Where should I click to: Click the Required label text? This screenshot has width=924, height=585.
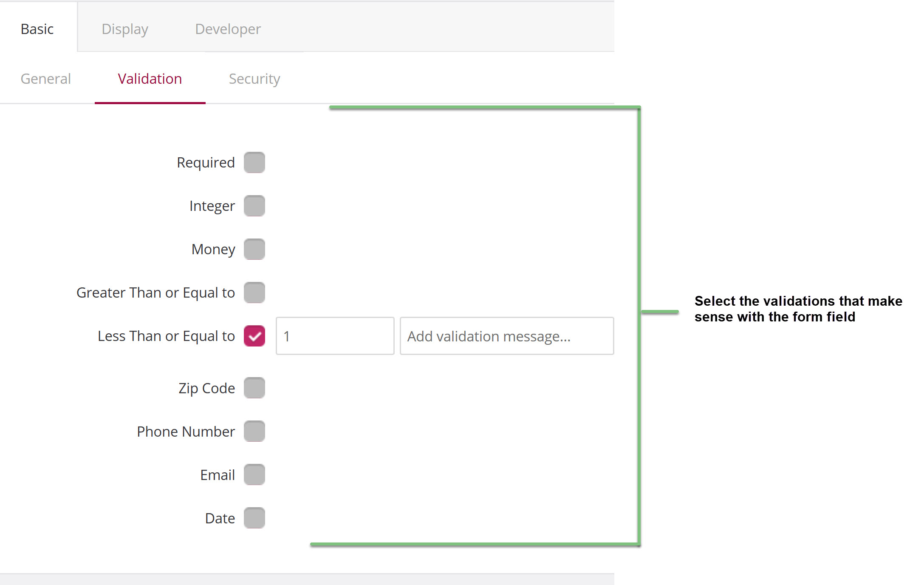click(206, 162)
